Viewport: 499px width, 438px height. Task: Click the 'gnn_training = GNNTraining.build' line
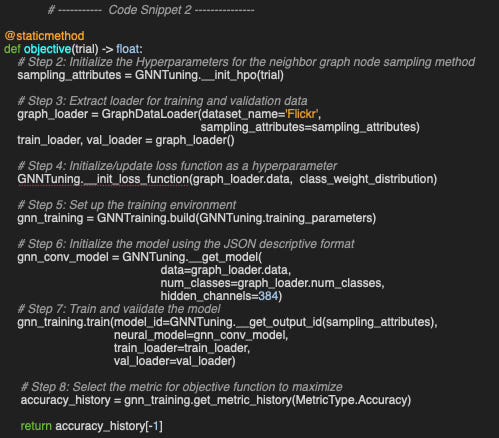(x=197, y=218)
